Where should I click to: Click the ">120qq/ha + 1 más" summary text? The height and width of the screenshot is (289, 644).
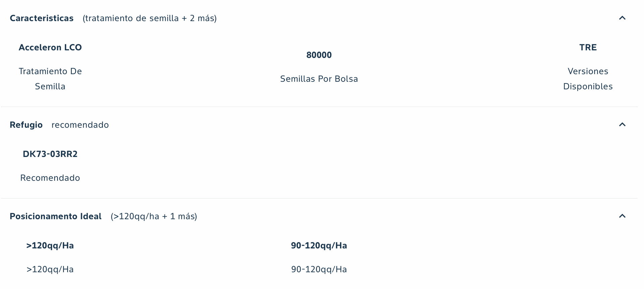tap(154, 216)
